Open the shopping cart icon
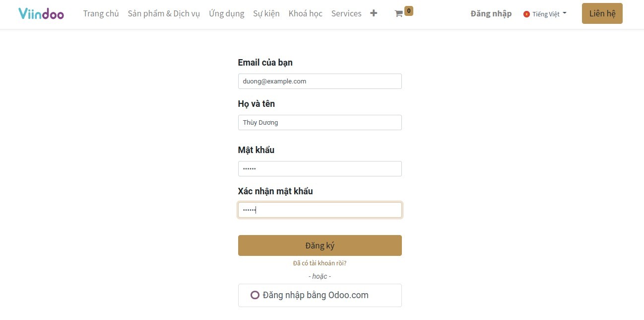 [398, 13]
